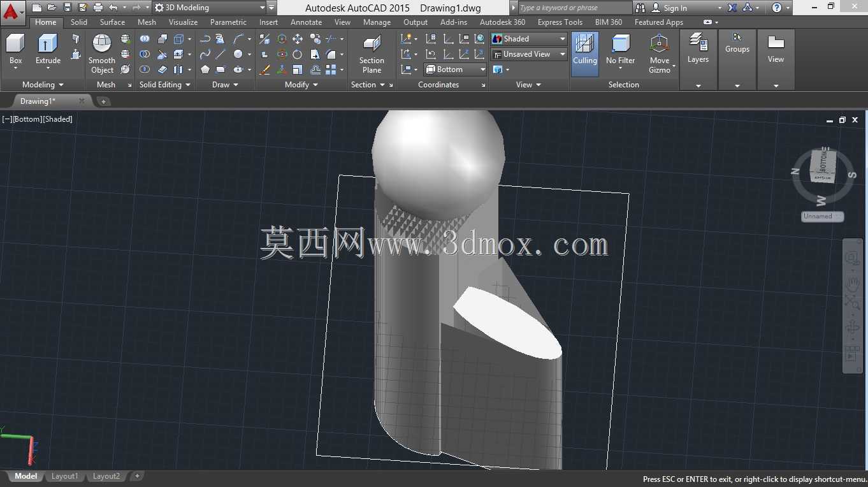The height and width of the screenshot is (487, 868).
Task: Click the keyword search input field
Action: pos(575,8)
